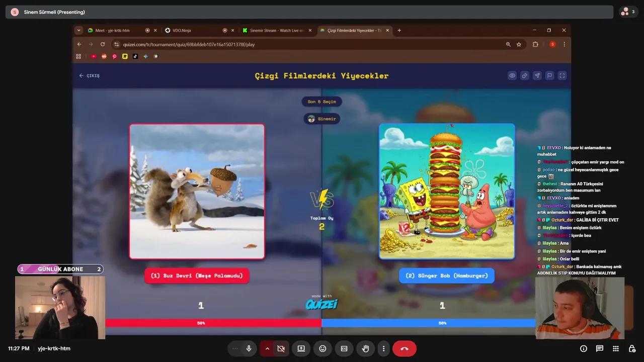
Task: View site information icon in address bar
Action: coord(117,44)
